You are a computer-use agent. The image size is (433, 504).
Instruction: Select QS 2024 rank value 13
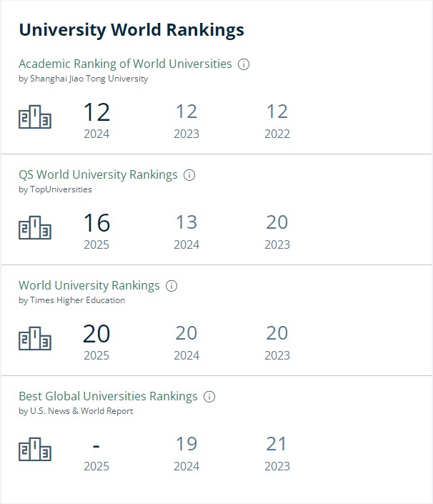[x=186, y=222]
